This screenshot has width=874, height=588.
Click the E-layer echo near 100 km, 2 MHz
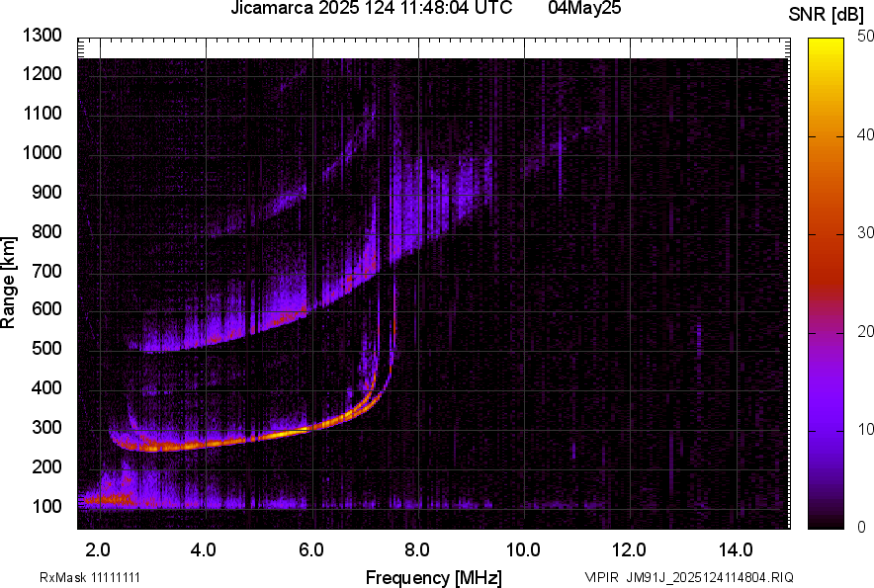tap(109, 498)
